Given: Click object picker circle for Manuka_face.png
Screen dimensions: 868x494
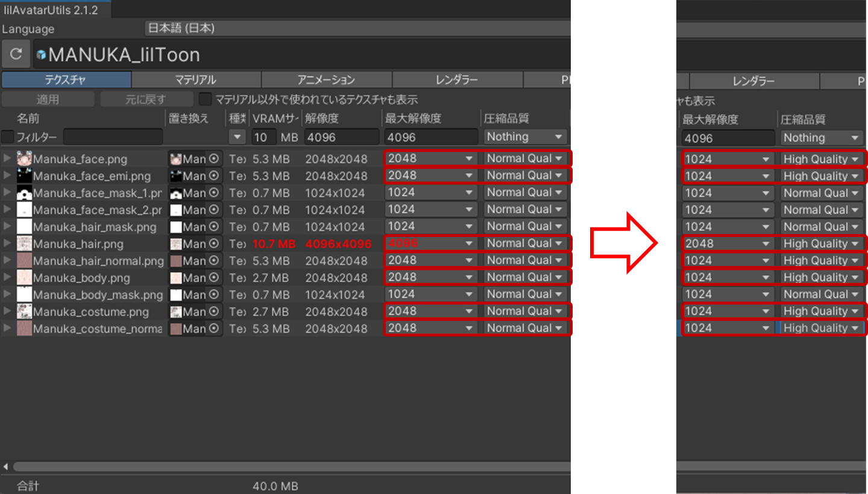Looking at the screenshot, I should click(214, 159).
